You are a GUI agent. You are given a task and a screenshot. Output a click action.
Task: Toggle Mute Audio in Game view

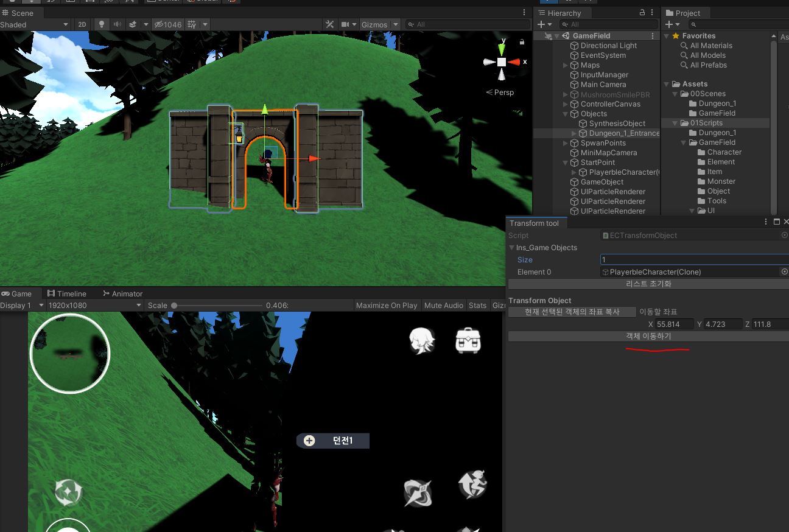[x=443, y=305]
